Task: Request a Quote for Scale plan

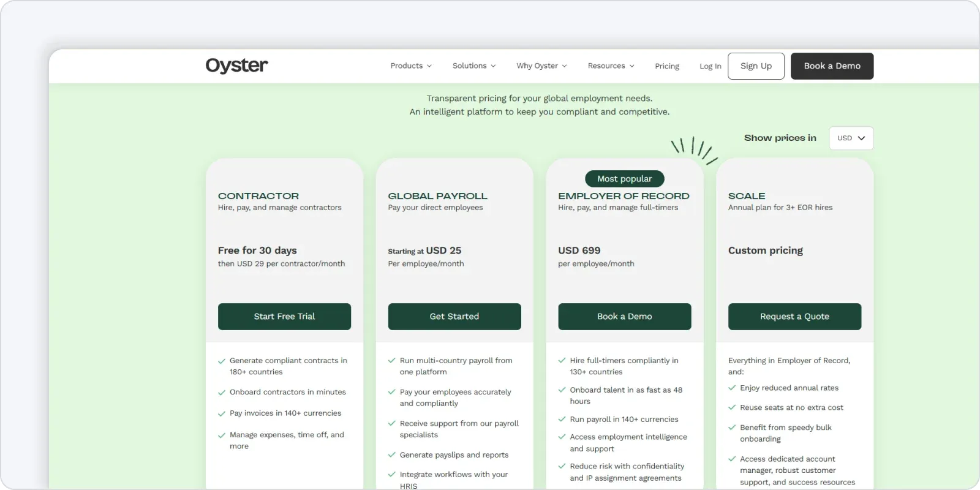Action: coord(794,317)
